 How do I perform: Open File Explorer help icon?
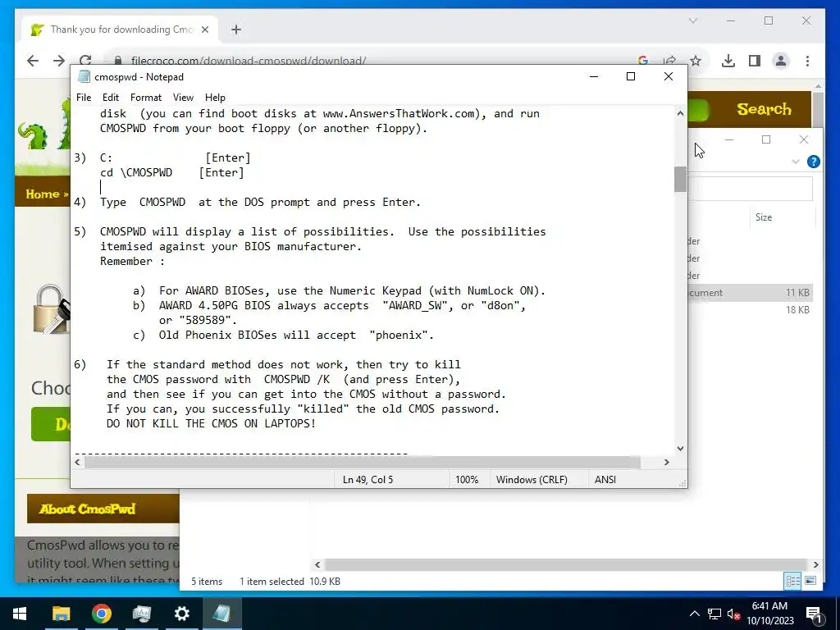(813, 162)
